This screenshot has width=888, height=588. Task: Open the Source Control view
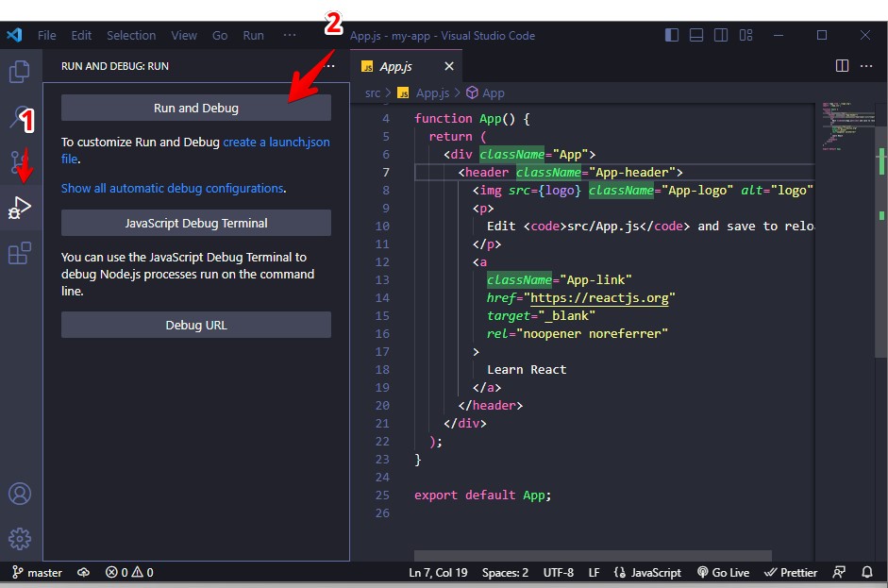pos(19,162)
